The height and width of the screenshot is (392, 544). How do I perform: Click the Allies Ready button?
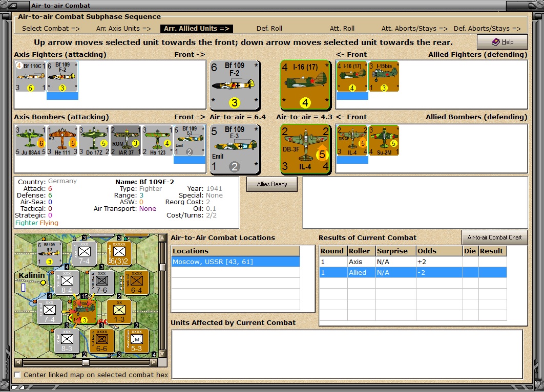coord(272,184)
